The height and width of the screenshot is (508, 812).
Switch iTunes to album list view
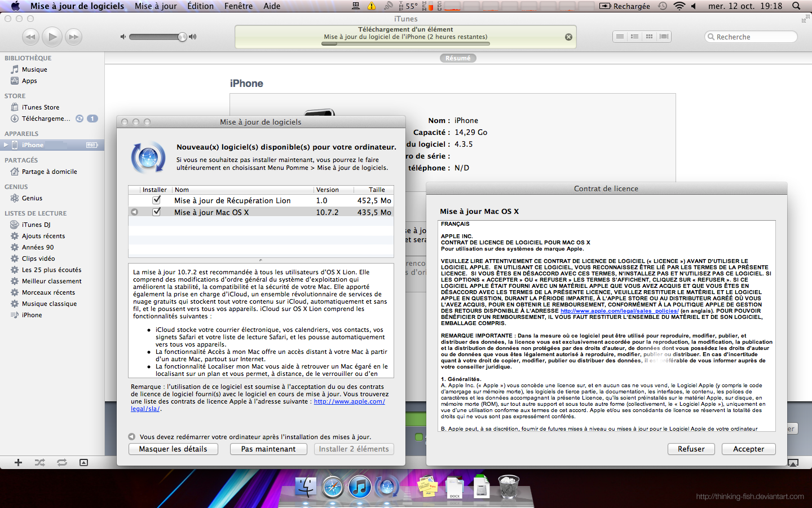coord(634,37)
